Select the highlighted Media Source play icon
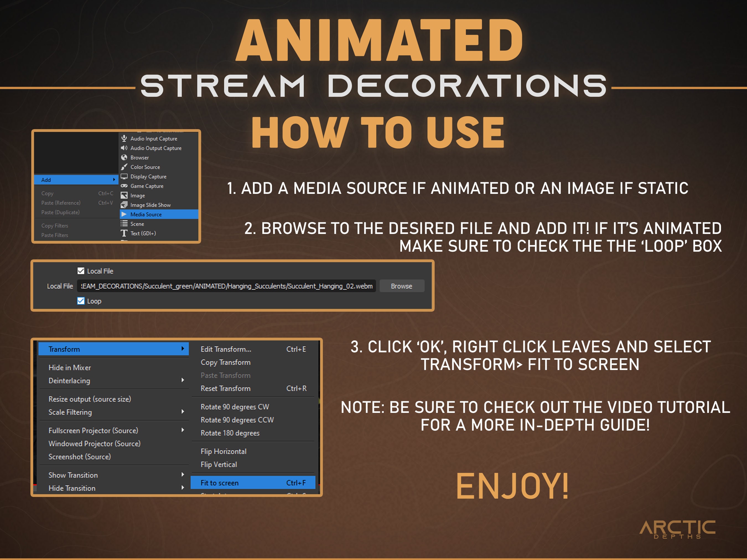747x560 pixels. [x=124, y=214]
